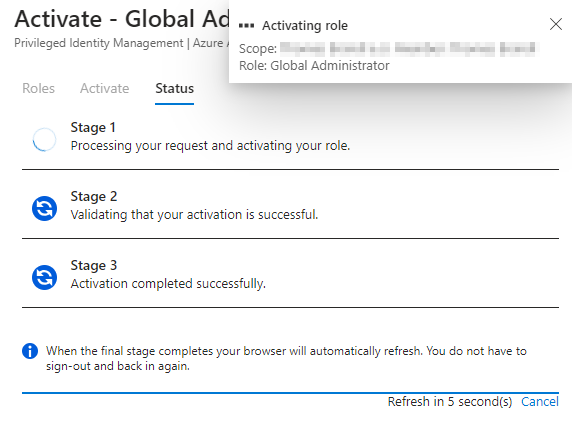
Task: Click the Stage 3 heading
Action: tap(94, 265)
